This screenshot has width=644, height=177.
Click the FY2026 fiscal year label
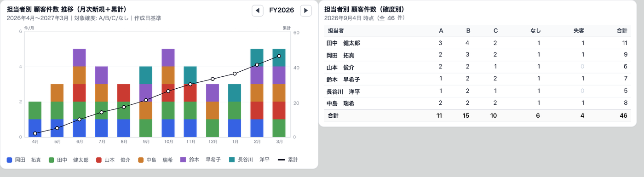click(282, 11)
